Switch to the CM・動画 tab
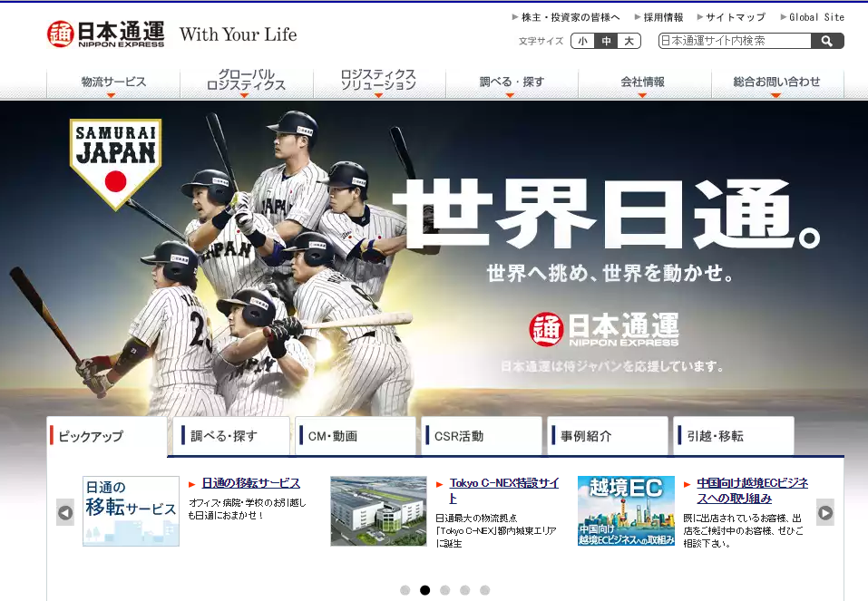Screen dimensions: 868x601 click(x=356, y=436)
